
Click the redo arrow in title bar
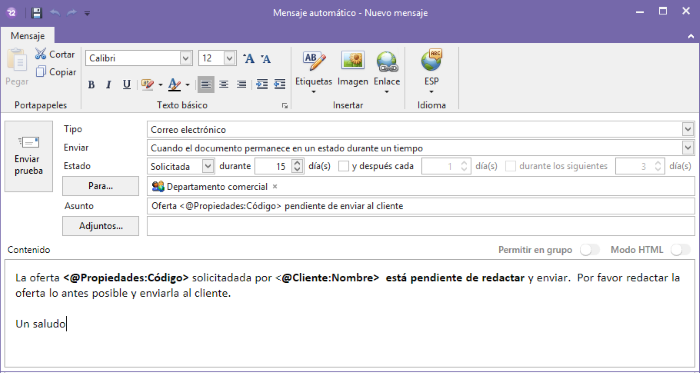point(72,13)
